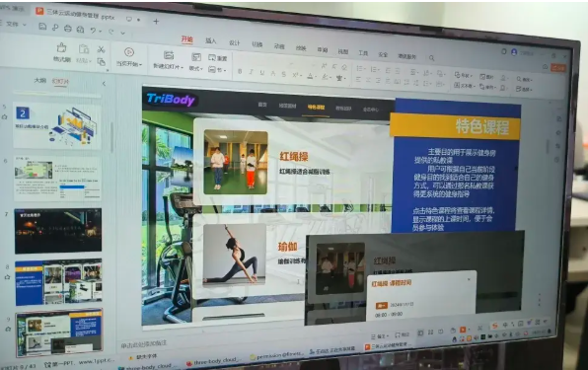Switch to the 大纲 outline panel tab
The height and width of the screenshot is (370, 588).
[39, 80]
